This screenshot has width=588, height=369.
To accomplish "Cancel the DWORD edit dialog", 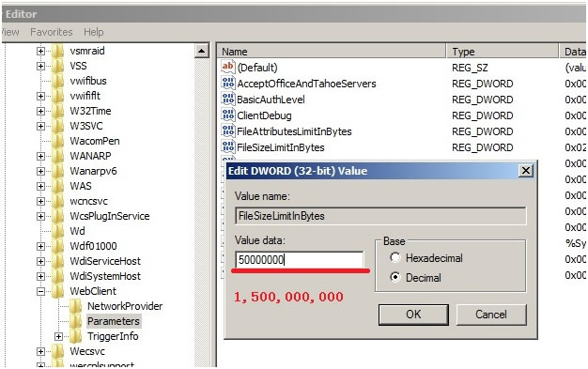I will 491,315.
